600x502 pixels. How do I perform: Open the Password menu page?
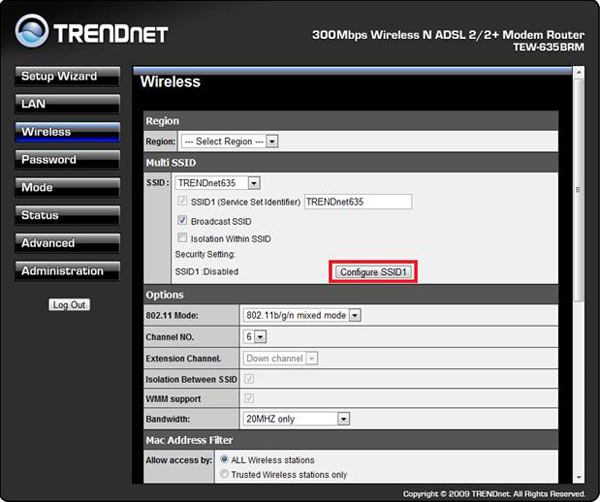tap(67, 160)
